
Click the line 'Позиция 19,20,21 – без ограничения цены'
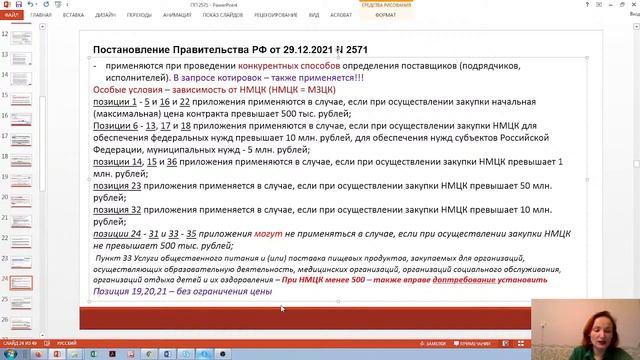point(182,291)
